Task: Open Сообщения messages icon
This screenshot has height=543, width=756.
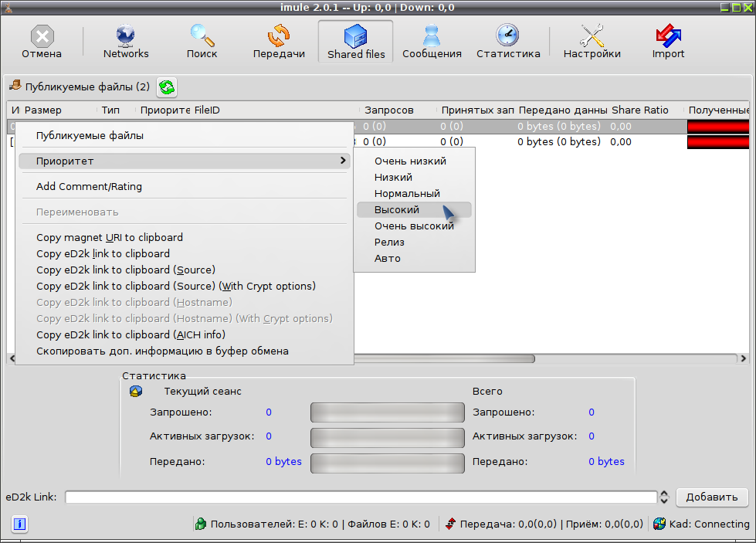Action: point(432,36)
